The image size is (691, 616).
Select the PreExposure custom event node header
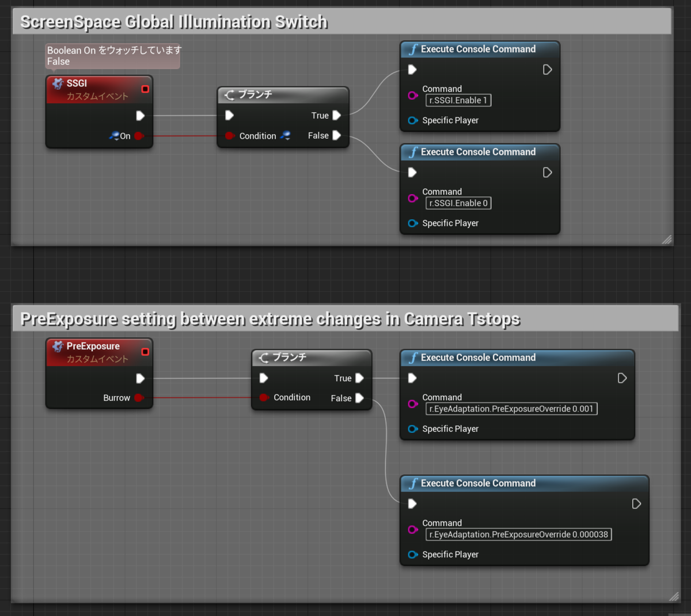(99, 352)
